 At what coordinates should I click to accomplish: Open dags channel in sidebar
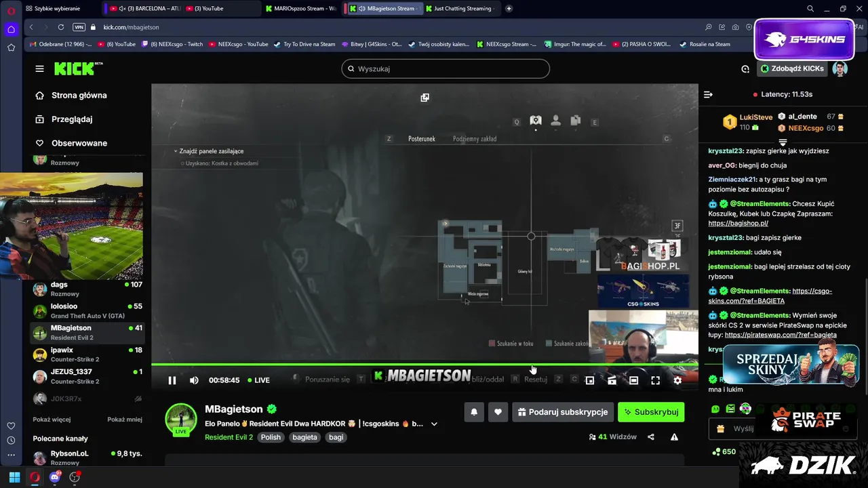pyautogui.click(x=87, y=289)
